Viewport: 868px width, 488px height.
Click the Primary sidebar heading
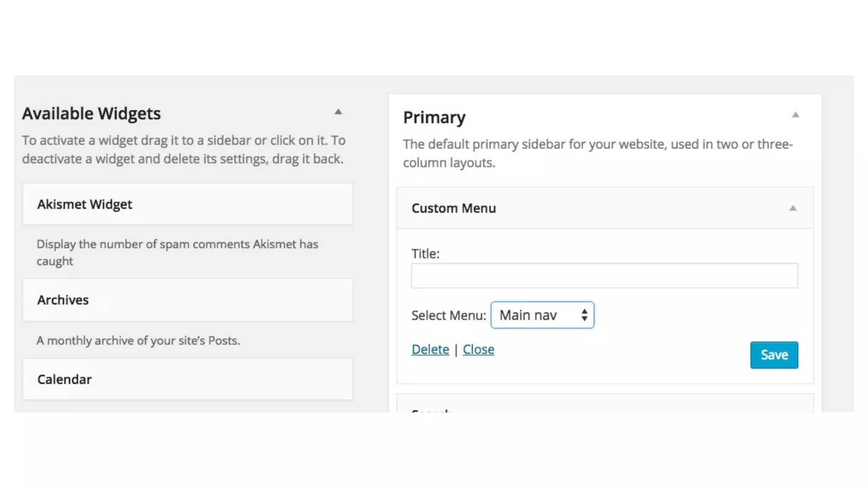[434, 117]
